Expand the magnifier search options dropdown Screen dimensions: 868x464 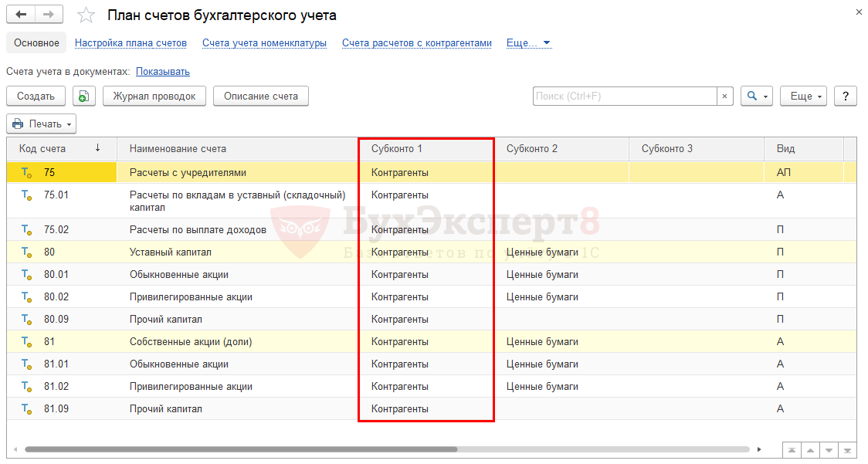pyautogui.click(x=757, y=97)
